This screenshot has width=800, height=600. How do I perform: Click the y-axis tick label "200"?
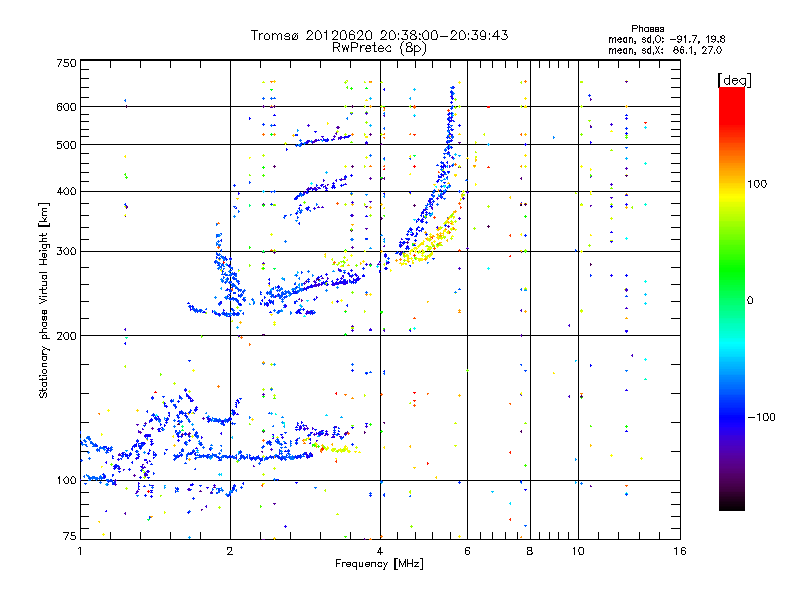66,336
